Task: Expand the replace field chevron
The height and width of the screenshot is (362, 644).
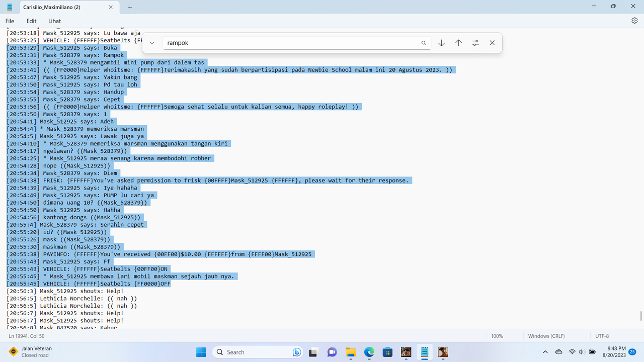Action: tap(152, 43)
